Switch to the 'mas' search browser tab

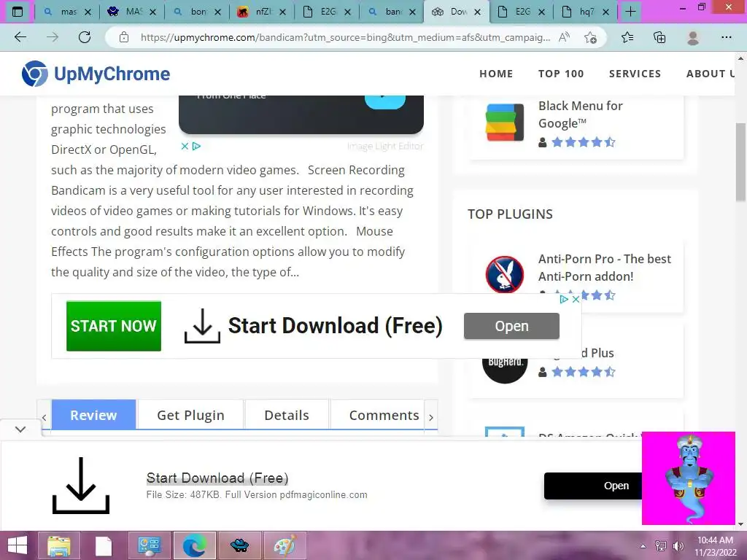tap(66, 12)
